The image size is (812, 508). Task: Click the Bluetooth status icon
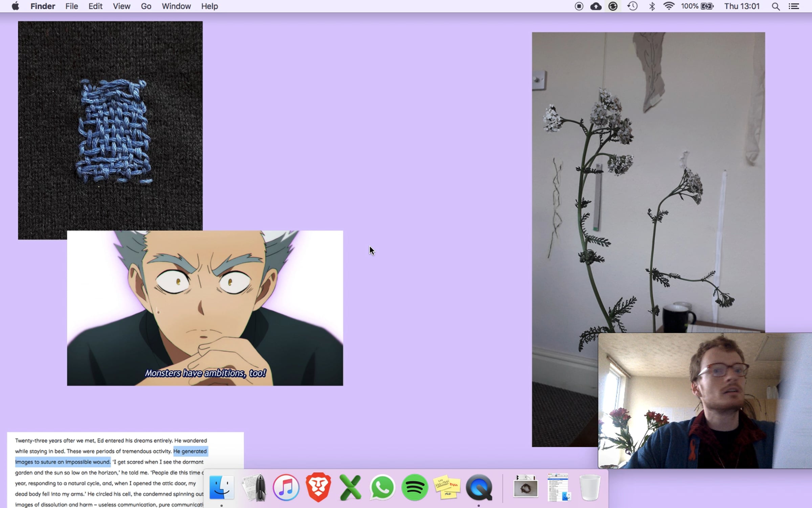[652, 6]
